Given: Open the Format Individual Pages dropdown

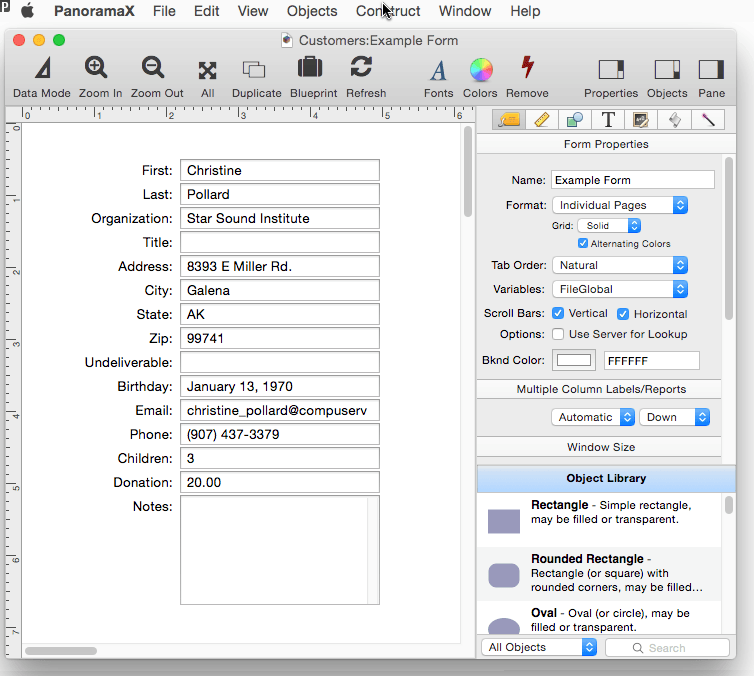Looking at the screenshot, I should [620, 205].
